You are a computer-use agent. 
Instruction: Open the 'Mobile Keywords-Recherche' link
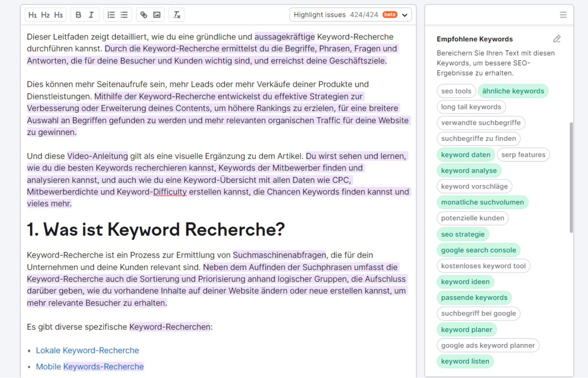click(90, 366)
